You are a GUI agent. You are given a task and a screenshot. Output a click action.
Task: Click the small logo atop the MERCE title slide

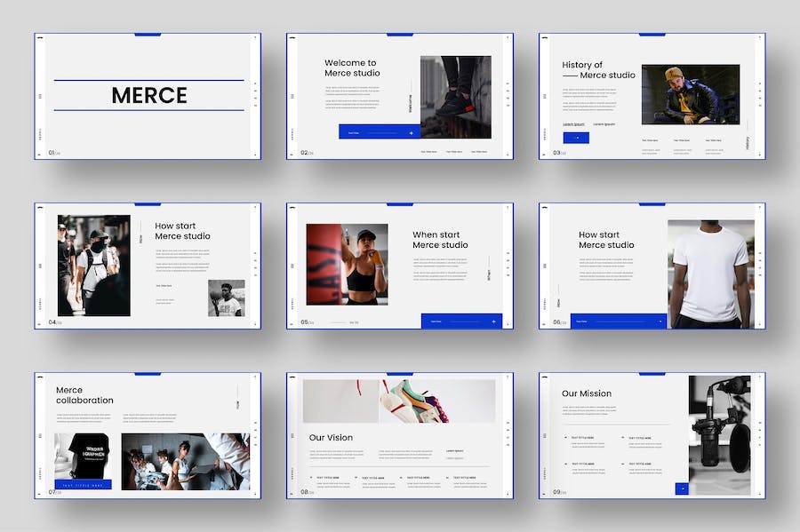[x=39, y=37]
